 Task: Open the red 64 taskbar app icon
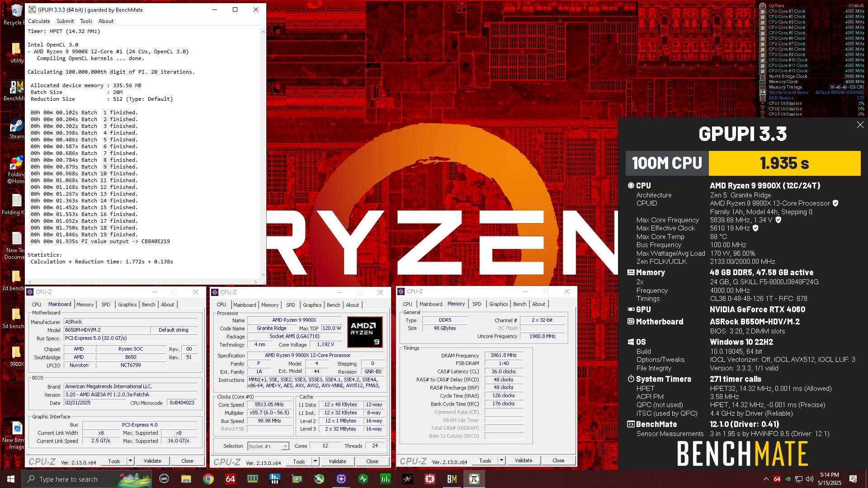231,479
